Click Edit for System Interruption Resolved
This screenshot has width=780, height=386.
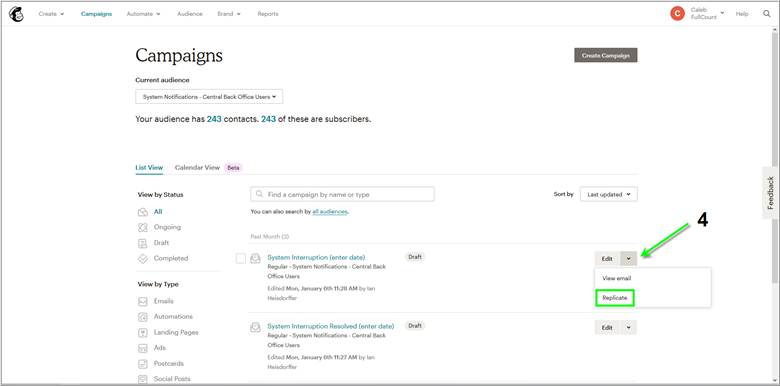(x=607, y=328)
